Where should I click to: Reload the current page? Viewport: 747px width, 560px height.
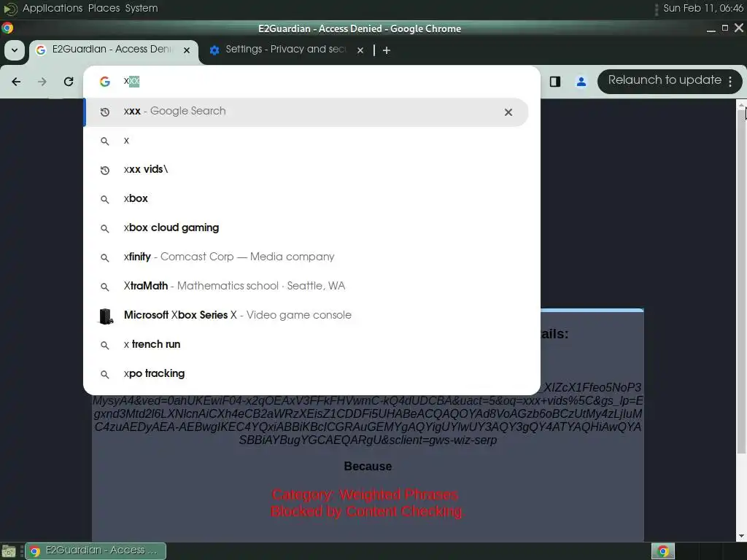click(x=69, y=82)
